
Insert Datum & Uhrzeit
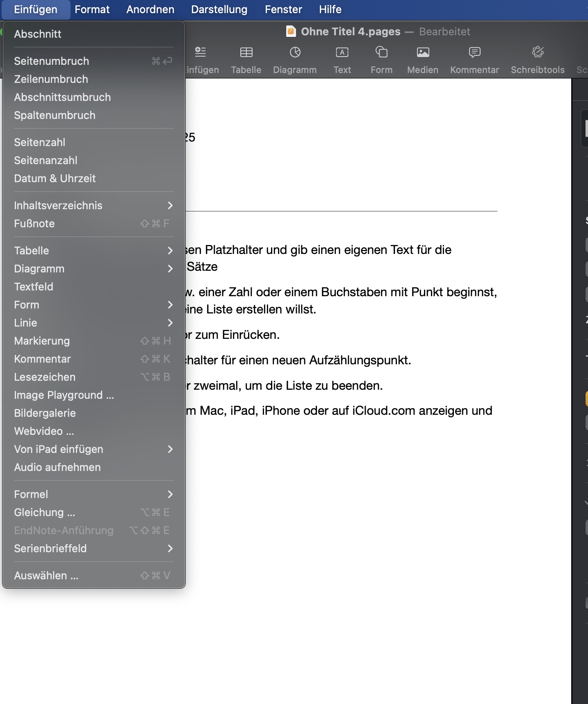tap(94, 178)
